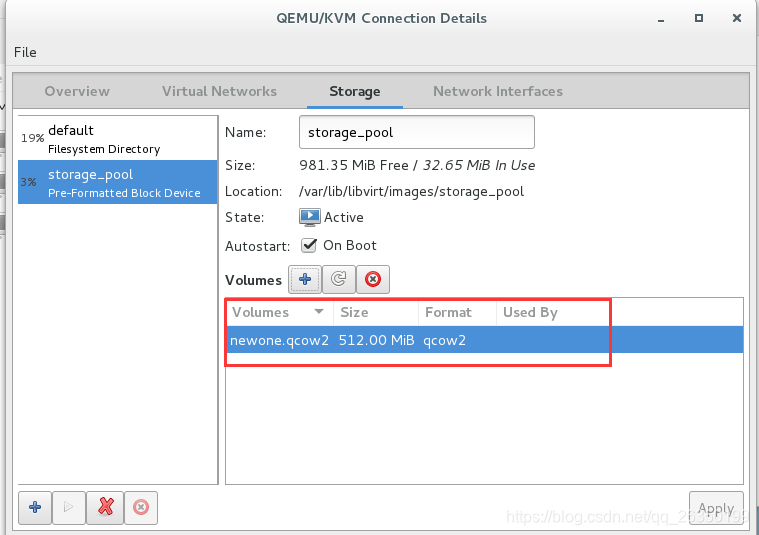Click the Active state monitor icon
This screenshot has width=759, height=535.
tap(309, 217)
